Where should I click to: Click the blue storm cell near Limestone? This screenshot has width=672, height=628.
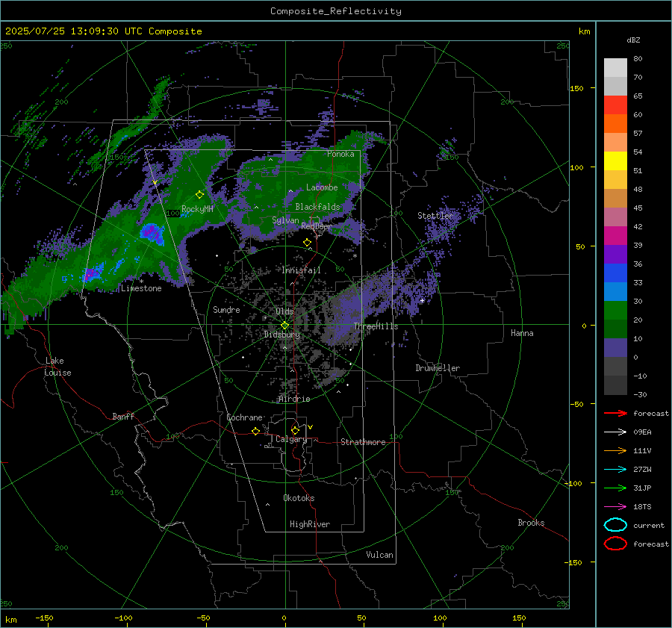click(x=93, y=273)
